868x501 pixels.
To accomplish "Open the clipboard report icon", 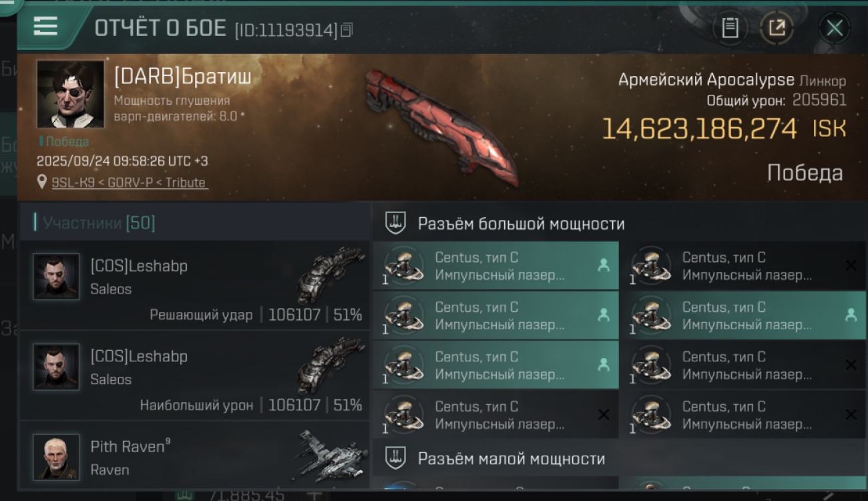I will 730,28.
